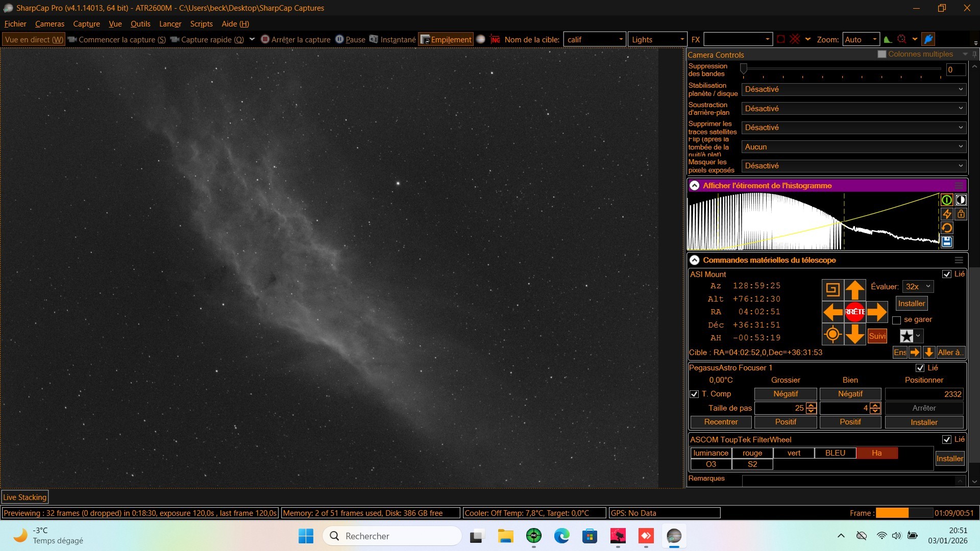Open the Masquer les pixels exposés dropdown
This screenshot has width=980, height=551.
tap(854, 166)
